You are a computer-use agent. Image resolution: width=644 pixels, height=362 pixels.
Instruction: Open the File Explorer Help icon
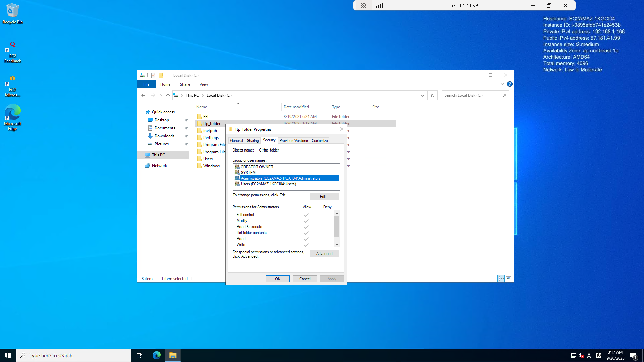coord(509,84)
